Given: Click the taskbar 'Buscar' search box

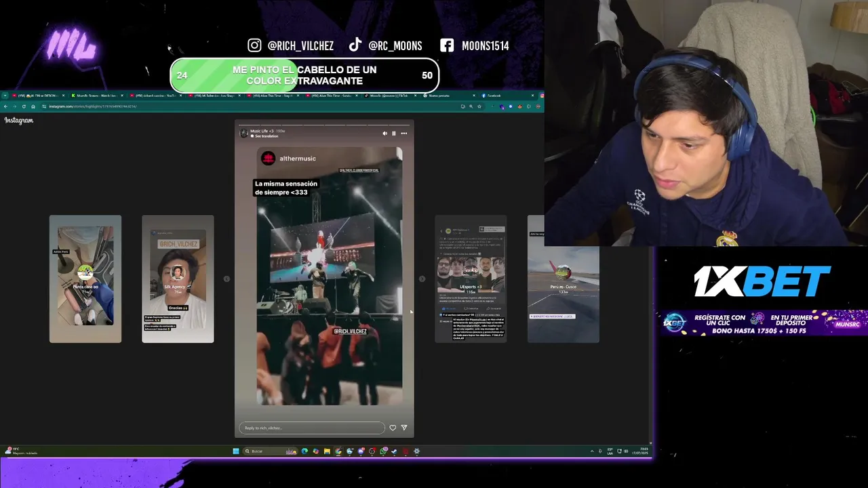Looking at the screenshot, I should 271,451.
